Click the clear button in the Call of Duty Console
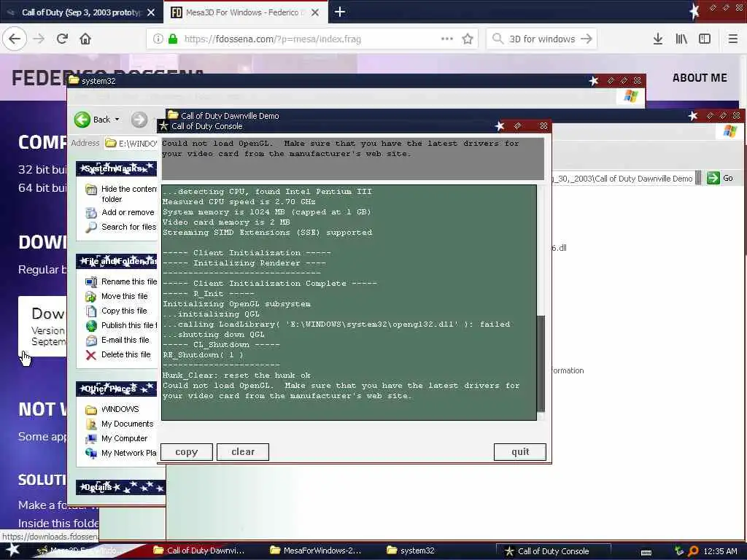 (x=243, y=452)
